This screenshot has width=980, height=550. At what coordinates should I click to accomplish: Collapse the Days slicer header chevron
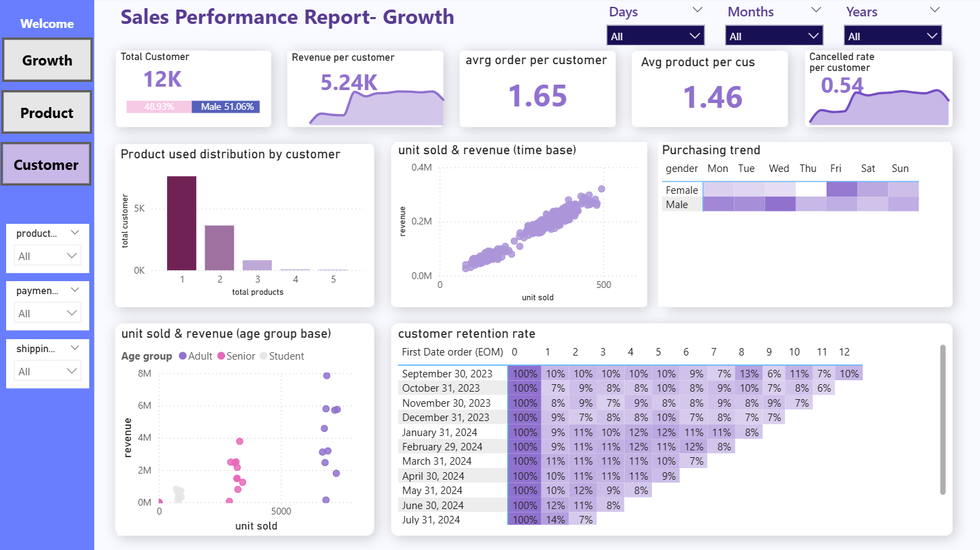coord(697,10)
